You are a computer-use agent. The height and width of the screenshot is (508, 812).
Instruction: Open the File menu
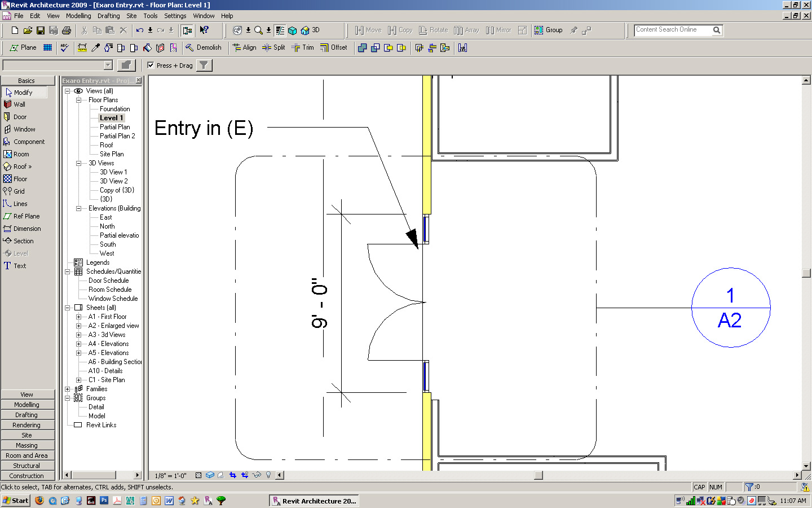(x=19, y=16)
